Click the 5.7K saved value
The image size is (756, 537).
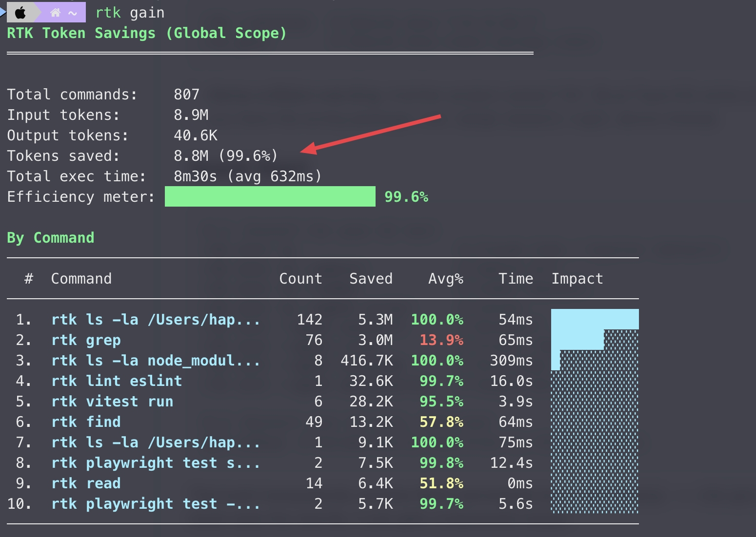pos(375,503)
